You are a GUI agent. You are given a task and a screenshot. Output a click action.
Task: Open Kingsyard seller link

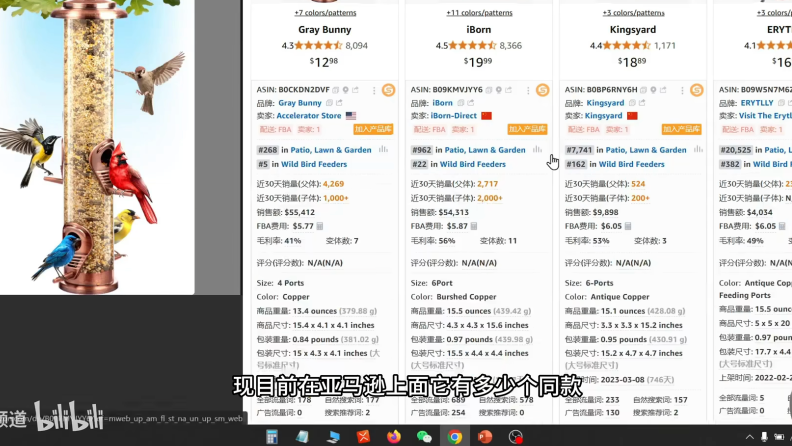(x=603, y=116)
